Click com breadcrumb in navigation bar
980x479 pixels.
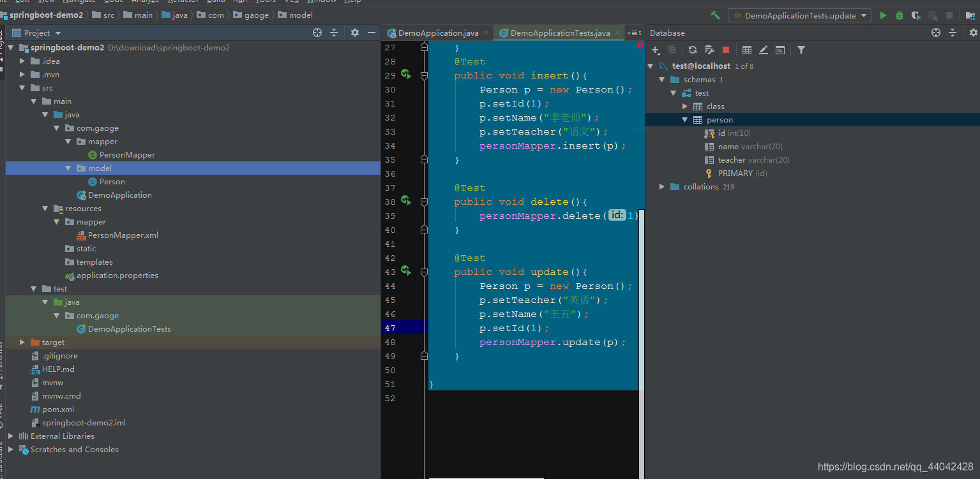216,15
